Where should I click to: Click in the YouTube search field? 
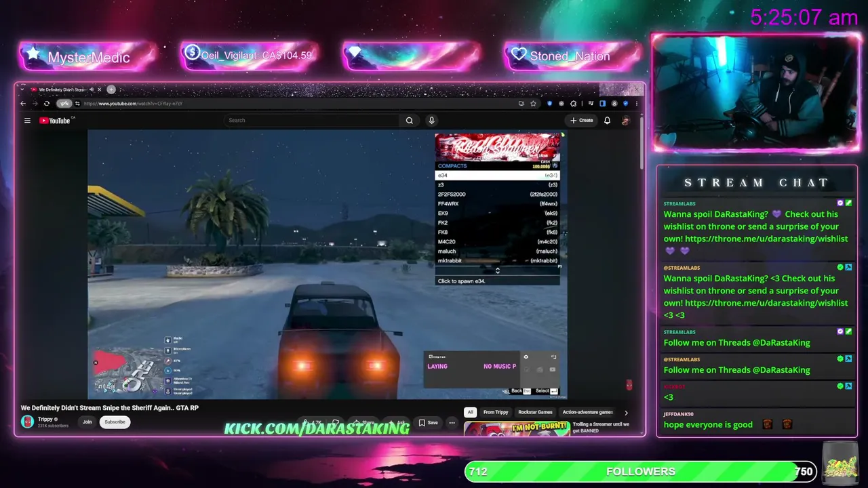[x=313, y=121]
